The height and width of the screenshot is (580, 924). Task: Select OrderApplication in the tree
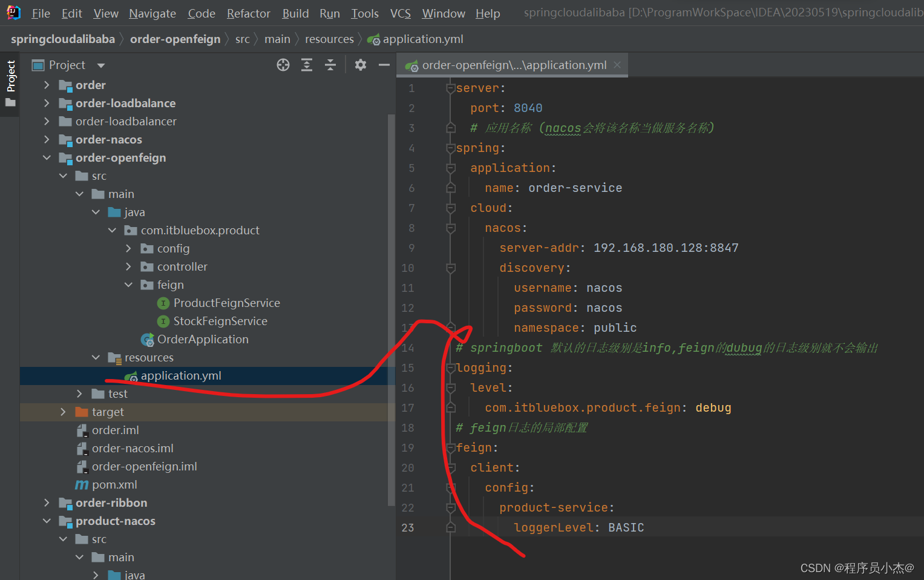coord(203,339)
